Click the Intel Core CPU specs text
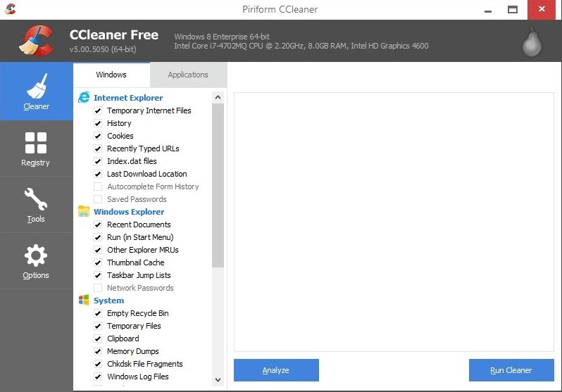Screen dimensions: 562x392 (301, 46)
